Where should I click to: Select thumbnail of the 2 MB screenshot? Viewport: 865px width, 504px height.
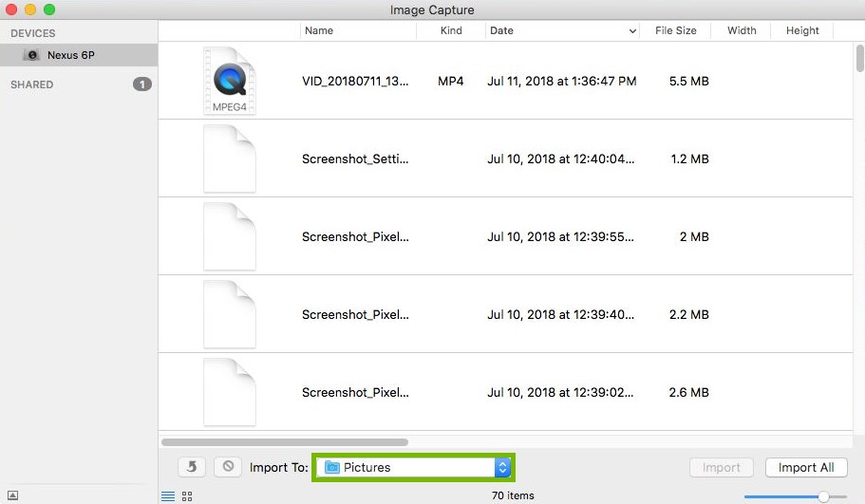pyautogui.click(x=230, y=236)
